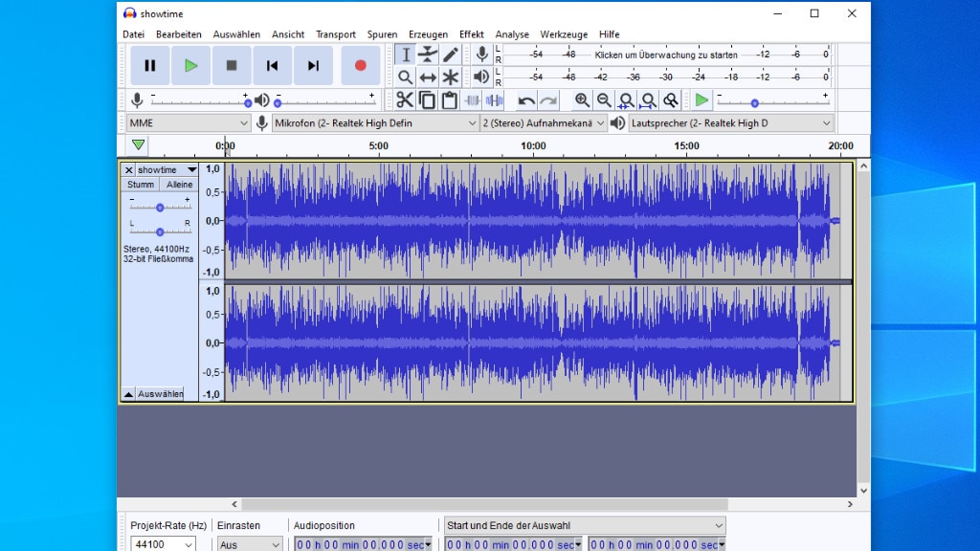Open the Effekt menu
Viewport: 980px width, 551px height.
[x=471, y=34]
